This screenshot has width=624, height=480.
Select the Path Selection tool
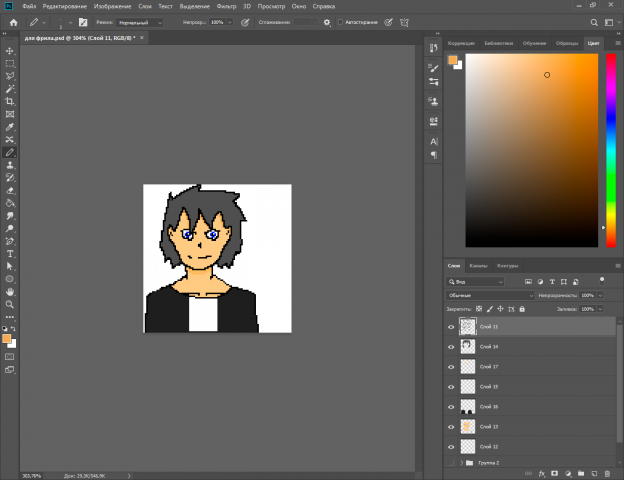pos(10,267)
